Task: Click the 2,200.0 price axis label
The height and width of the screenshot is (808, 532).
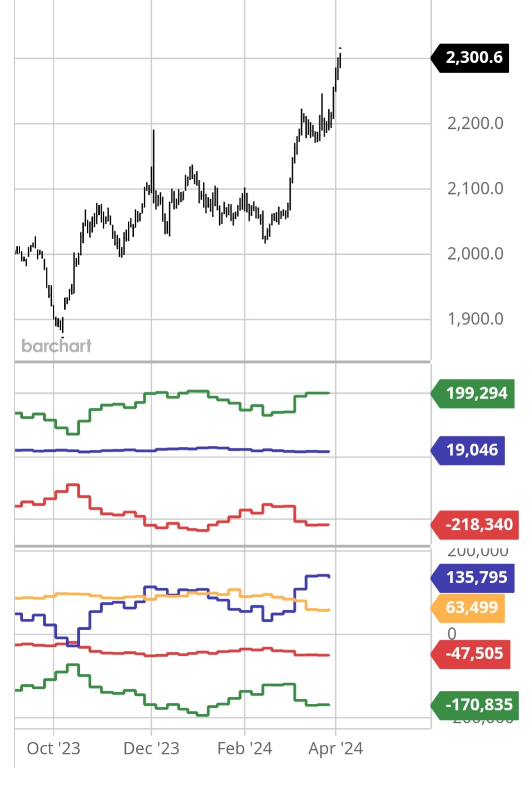Action: click(x=475, y=123)
